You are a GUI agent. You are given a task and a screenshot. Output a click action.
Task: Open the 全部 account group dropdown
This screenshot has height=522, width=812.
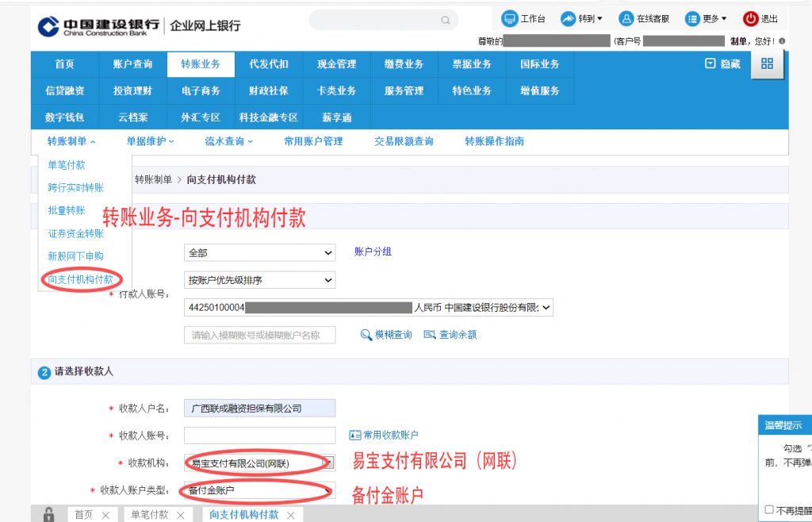259,253
